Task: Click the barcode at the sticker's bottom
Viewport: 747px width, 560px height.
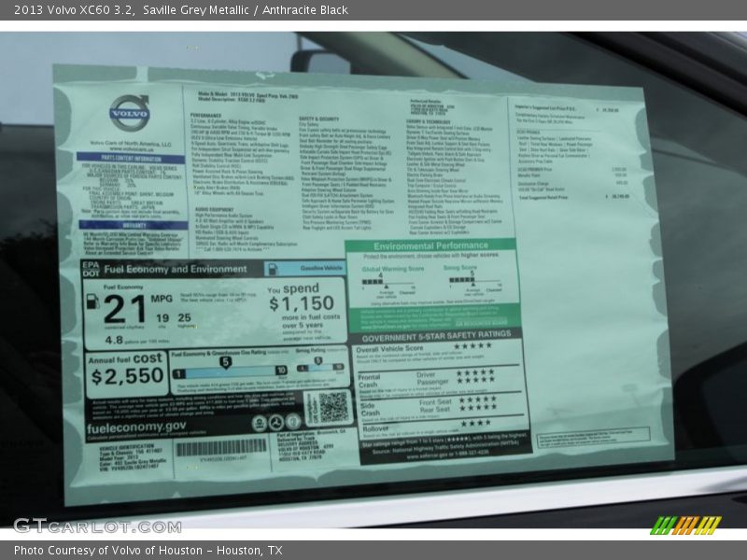Action: [x=220, y=447]
